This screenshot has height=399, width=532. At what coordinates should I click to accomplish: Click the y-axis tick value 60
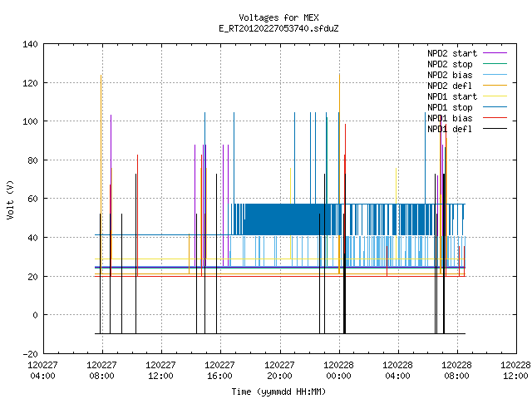click(32, 199)
